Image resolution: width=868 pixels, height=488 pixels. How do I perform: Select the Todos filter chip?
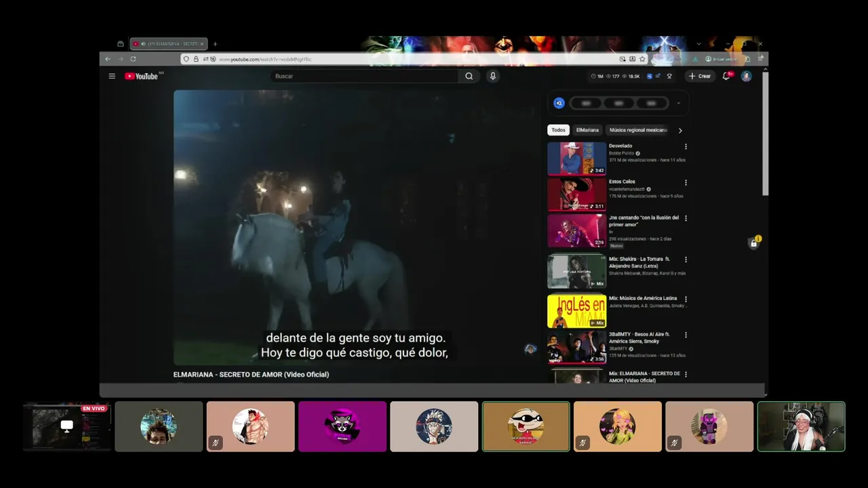558,130
